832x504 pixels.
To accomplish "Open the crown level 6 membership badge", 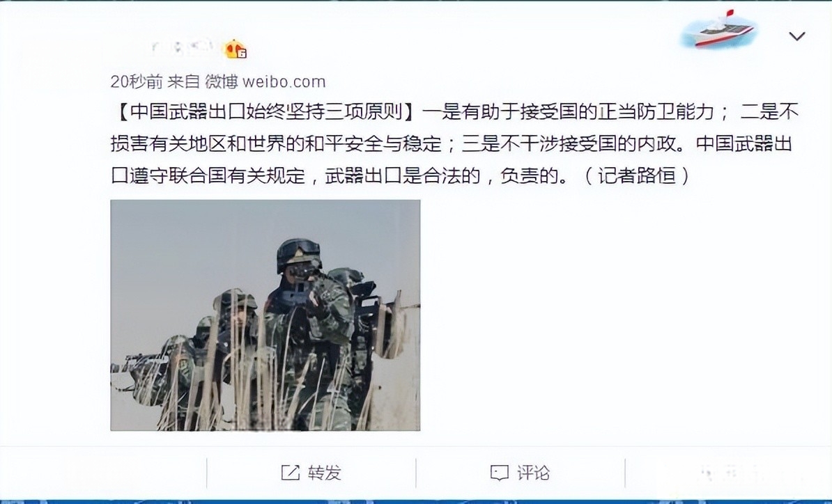I will pyautogui.click(x=236, y=49).
